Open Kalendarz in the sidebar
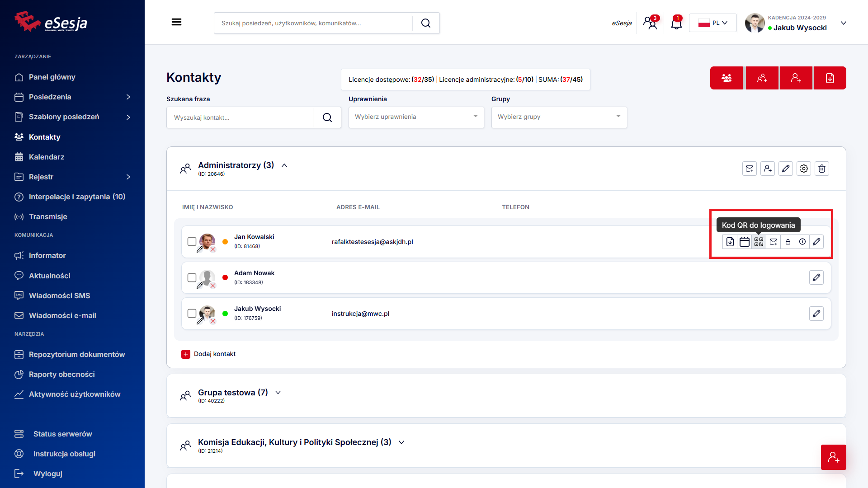This screenshot has height=488, width=868. 47,157
